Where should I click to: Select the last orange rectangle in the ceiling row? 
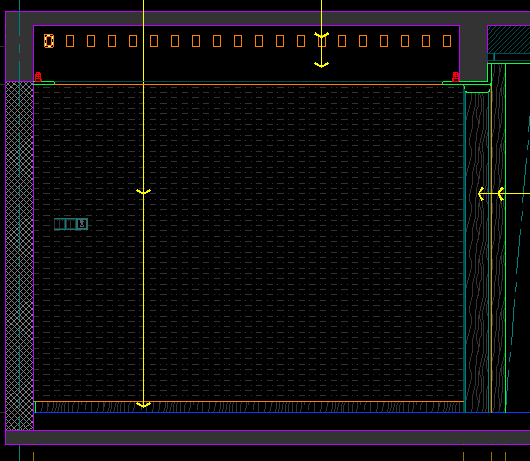point(447,41)
